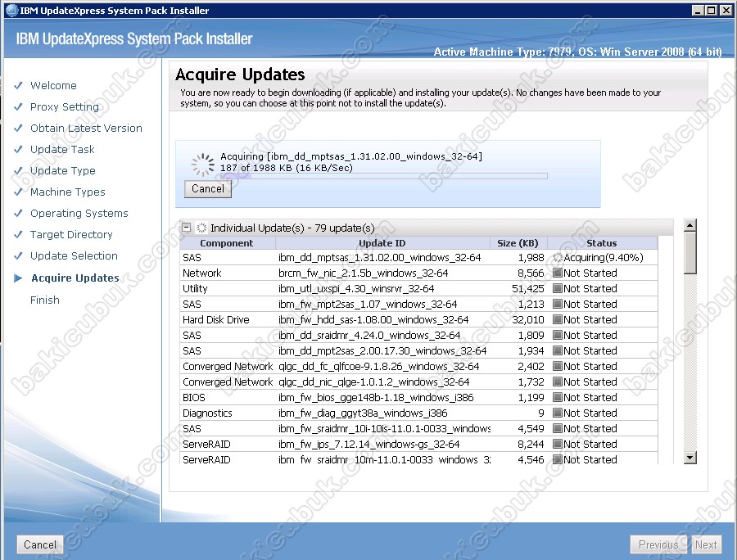
Task: Click the Previous button
Action: point(658,544)
